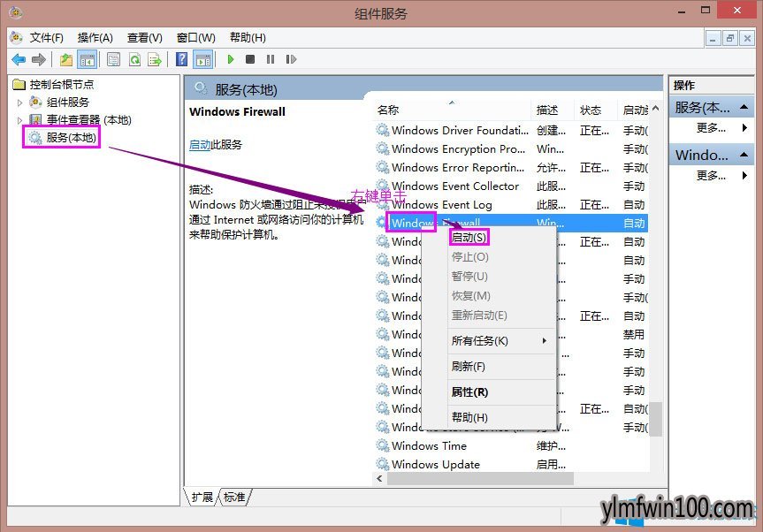Click the vertical scrollbar up arrow
763x532 pixels.
(x=655, y=109)
